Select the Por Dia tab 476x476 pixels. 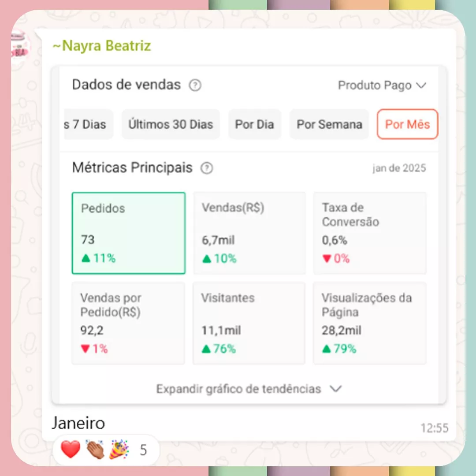click(x=254, y=124)
